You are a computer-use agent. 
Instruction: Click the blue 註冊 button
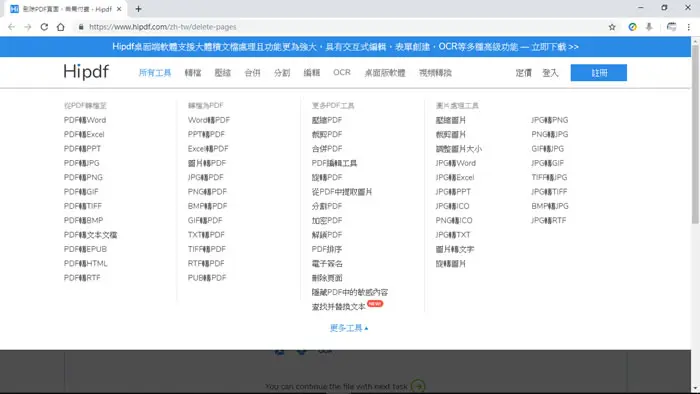(x=599, y=73)
